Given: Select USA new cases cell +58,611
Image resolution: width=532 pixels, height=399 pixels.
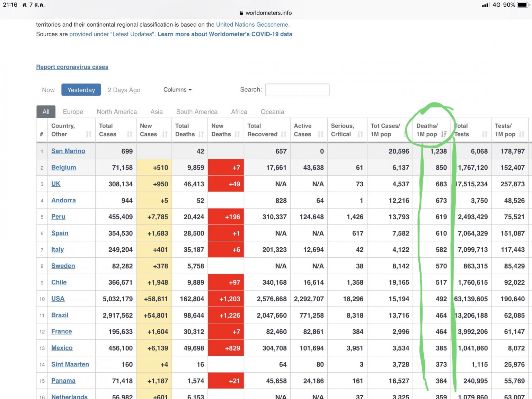Looking at the screenshot, I should point(154,299).
